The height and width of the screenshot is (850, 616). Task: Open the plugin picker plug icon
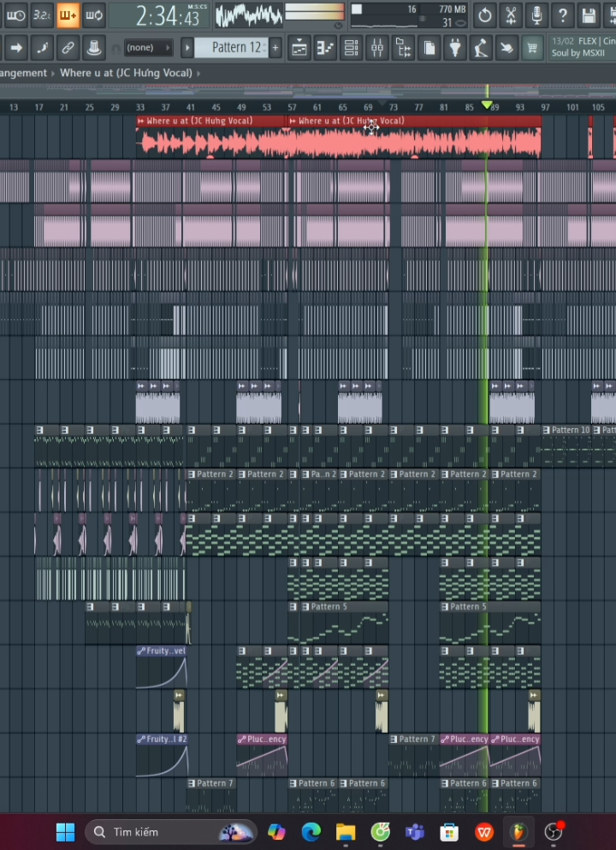[x=455, y=48]
